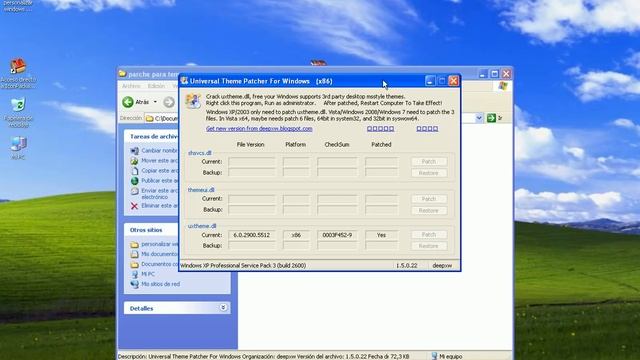Minimize the Universal Theme Patcher window
This screenshot has width=640, height=360.
tap(430, 81)
